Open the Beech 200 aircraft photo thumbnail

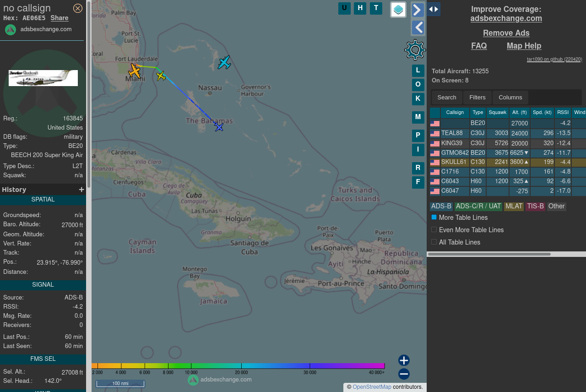click(43, 78)
